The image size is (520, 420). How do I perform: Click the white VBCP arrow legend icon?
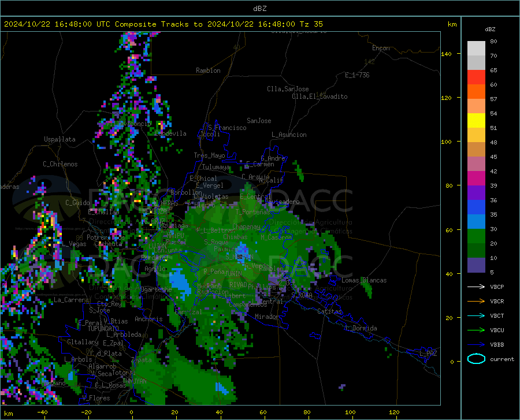coord(476,287)
